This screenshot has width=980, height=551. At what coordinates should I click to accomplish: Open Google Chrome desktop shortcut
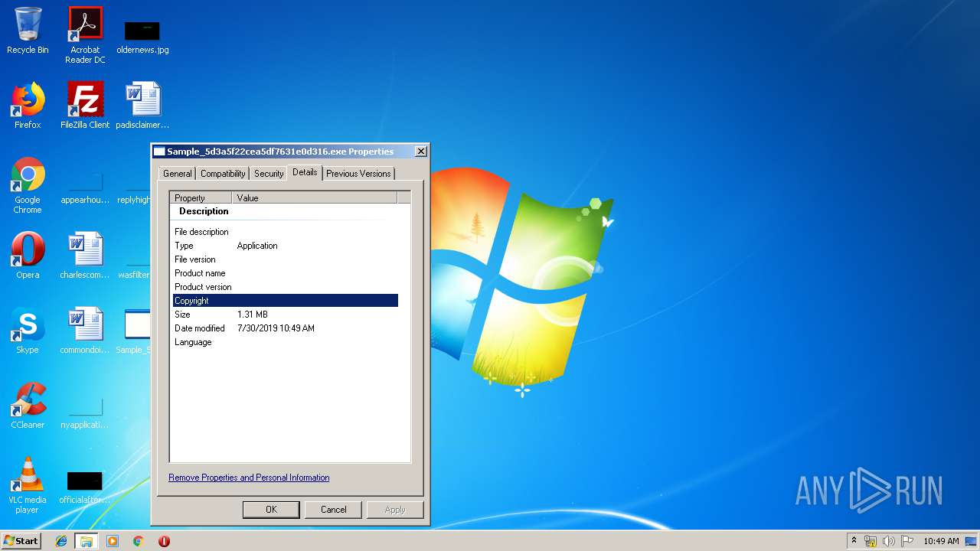[28, 185]
